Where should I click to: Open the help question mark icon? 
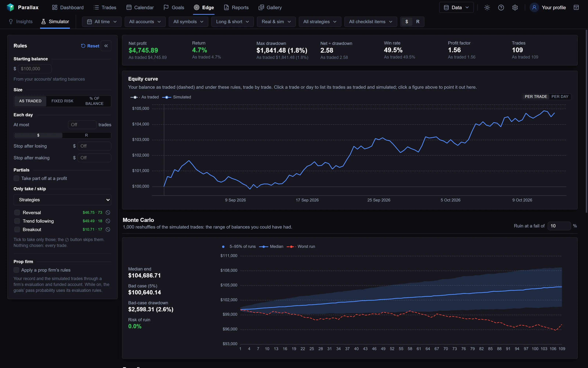point(501,8)
